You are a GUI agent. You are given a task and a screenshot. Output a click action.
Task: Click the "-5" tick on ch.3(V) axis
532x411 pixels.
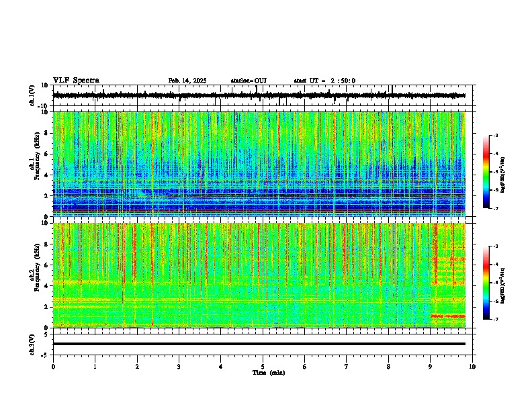45,355
